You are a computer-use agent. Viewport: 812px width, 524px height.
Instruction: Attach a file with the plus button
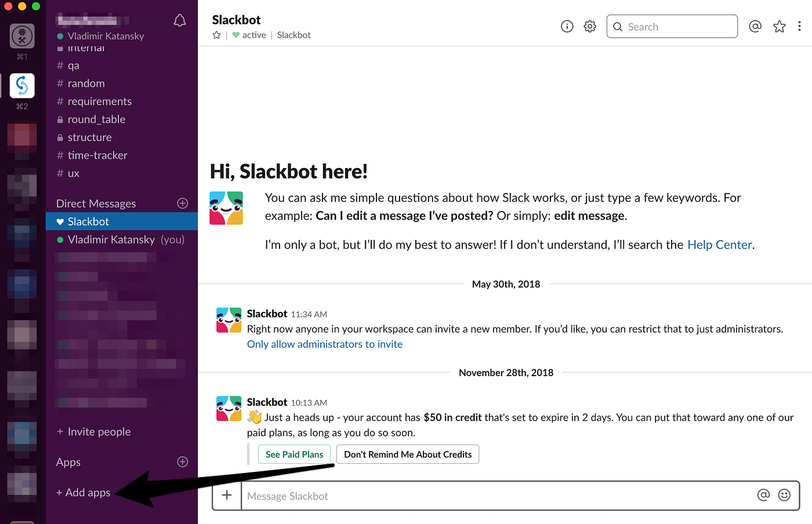(226, 495)
